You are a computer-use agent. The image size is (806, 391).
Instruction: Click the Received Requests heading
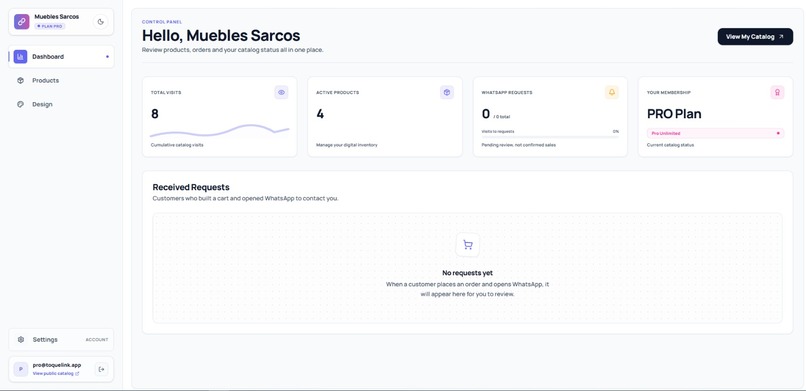coord(191,187)
